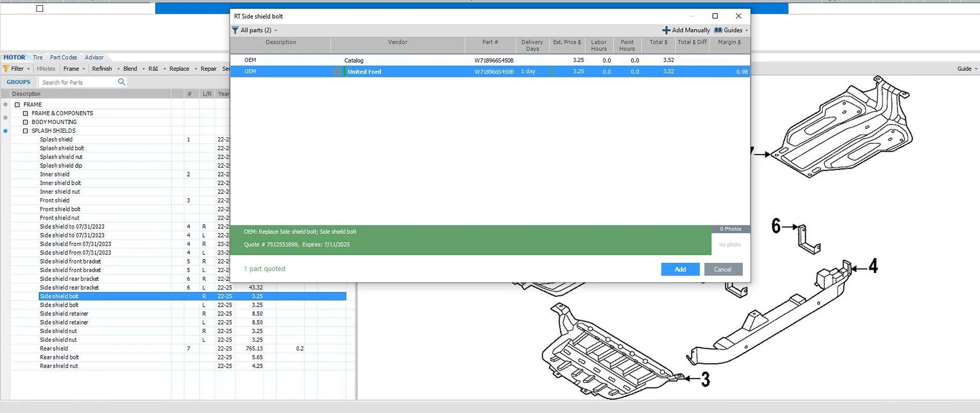
Task: Expand the BODY MOUNTING group
Action: [x=25, y=122]
